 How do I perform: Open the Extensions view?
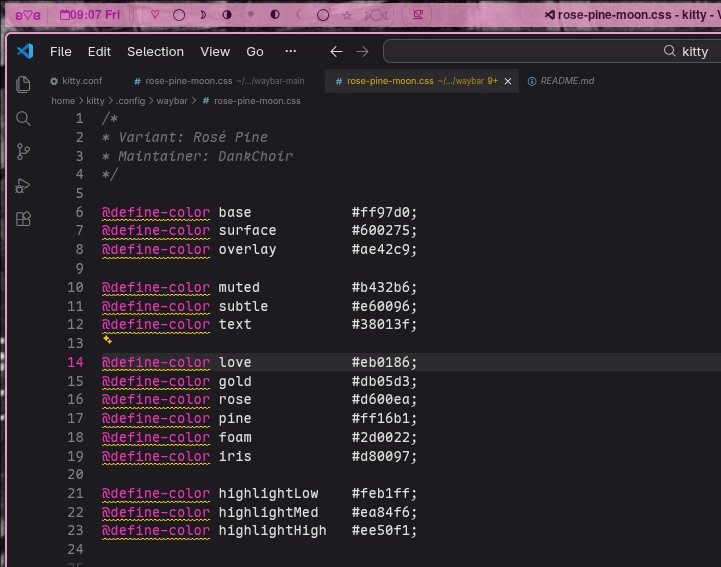[x=23, y=219]
